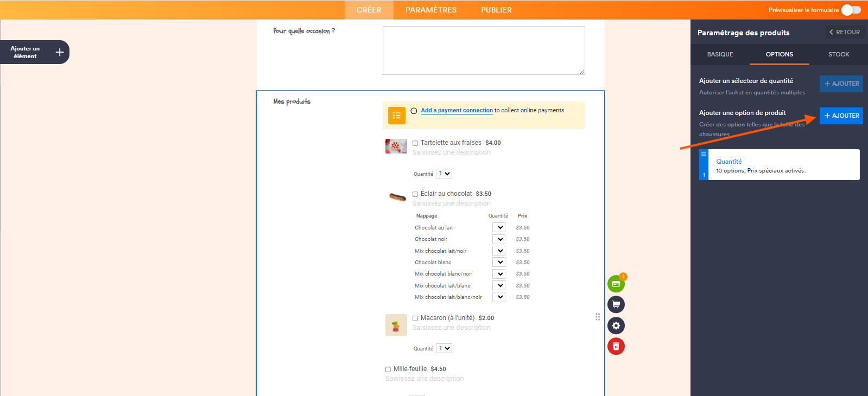This screenshot has width=868, height=396.
Task: Click AJOUTER for quantity selector
Action: click(x=841, y=84)
